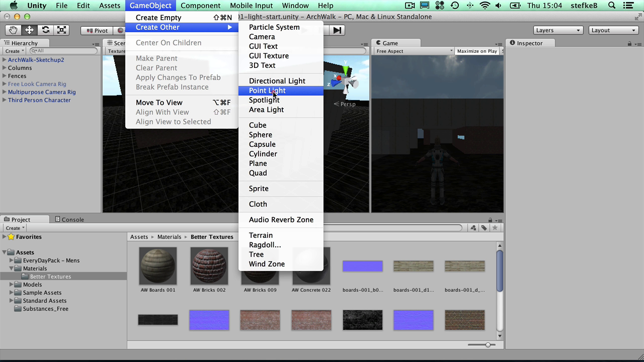Click the Time Machine icon in menu bar
644x362 pixels.
coord(455,6)
